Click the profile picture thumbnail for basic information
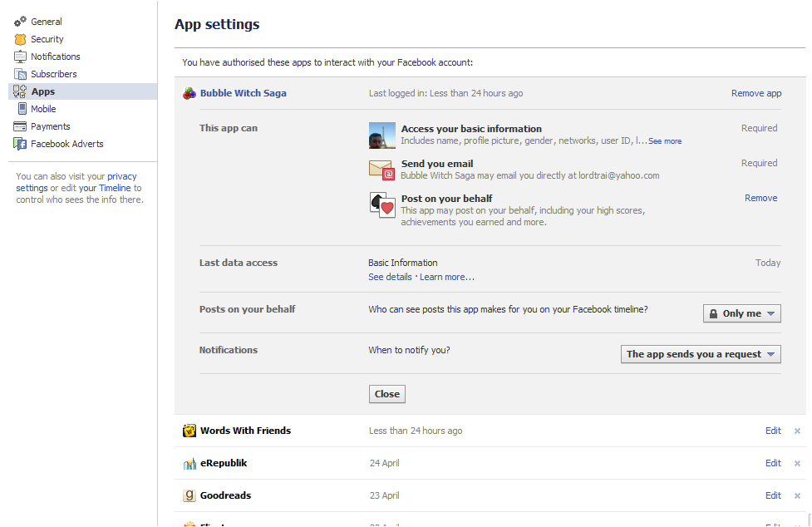Image resolution: width=812 pixels, height=527 pixels. point(382,135)
